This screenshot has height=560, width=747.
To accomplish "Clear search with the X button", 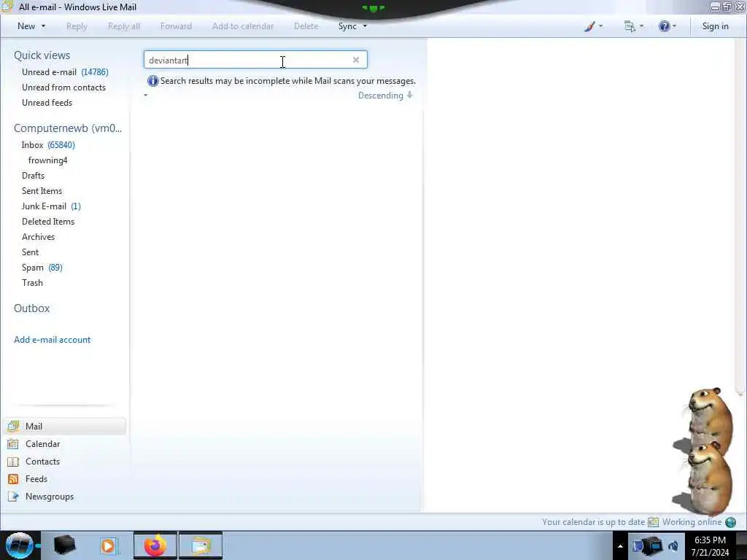I will click(x=356, y=60).
